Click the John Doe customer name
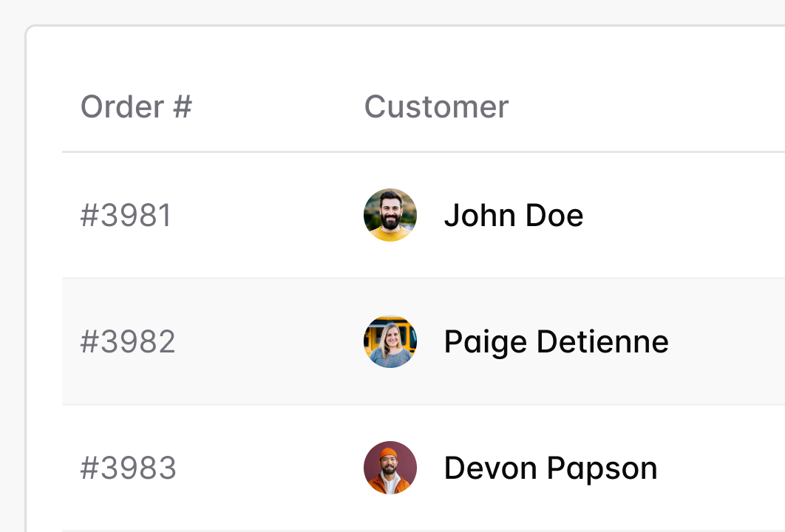 [513, 216]
